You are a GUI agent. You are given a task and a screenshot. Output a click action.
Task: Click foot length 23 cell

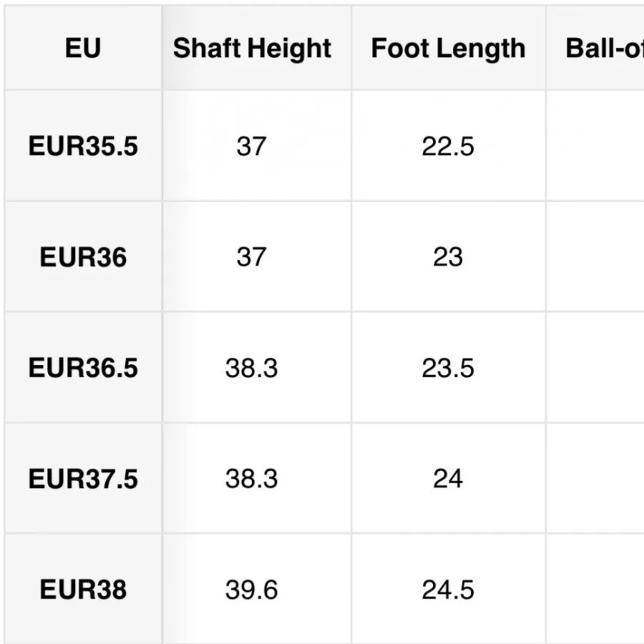tap(448, 257)
